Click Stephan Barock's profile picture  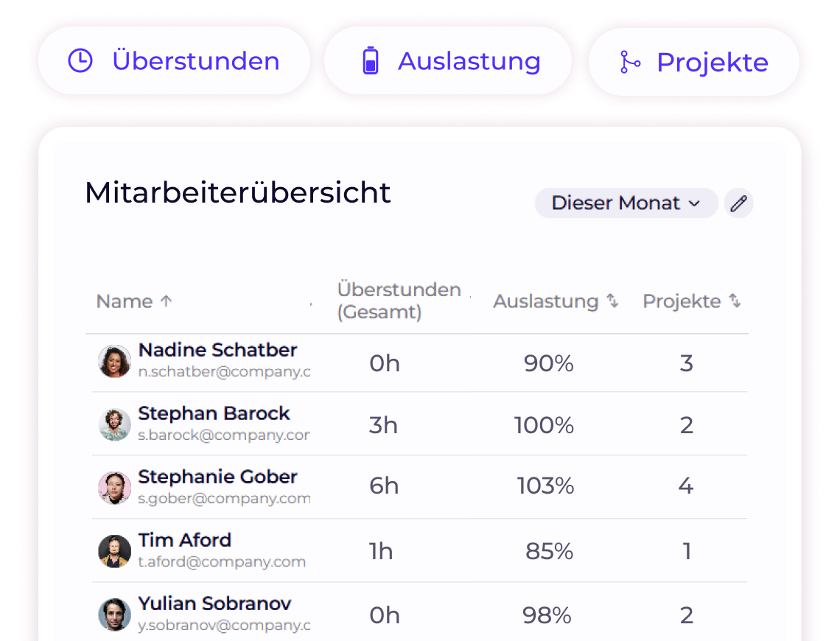pyautogui.click(x=114, y=424)
